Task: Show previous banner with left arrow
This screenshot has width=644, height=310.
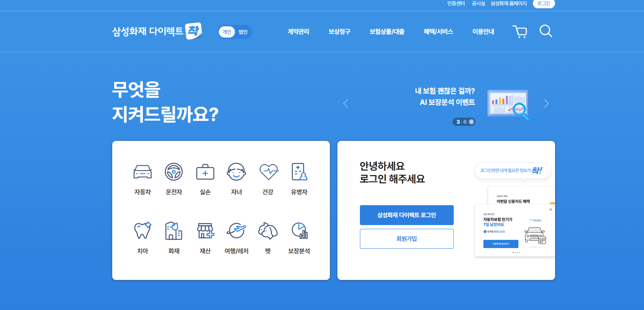Action: coord(346,103)
